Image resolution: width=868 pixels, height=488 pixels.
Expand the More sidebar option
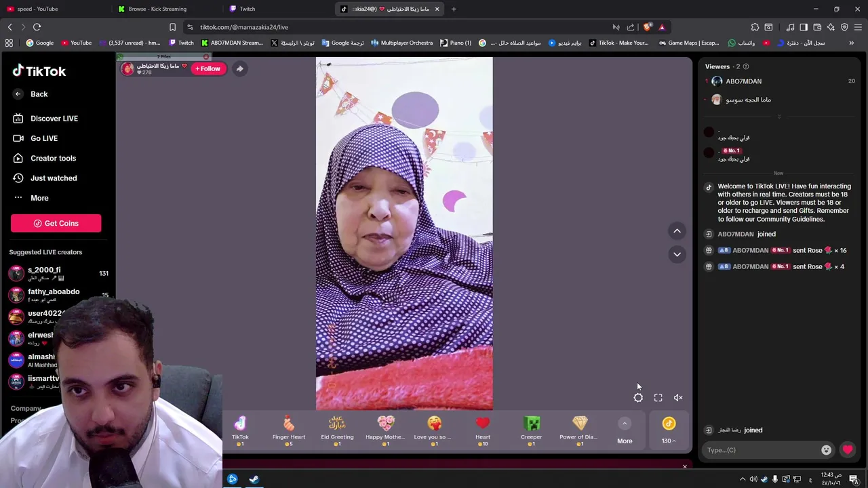point(31,198)
